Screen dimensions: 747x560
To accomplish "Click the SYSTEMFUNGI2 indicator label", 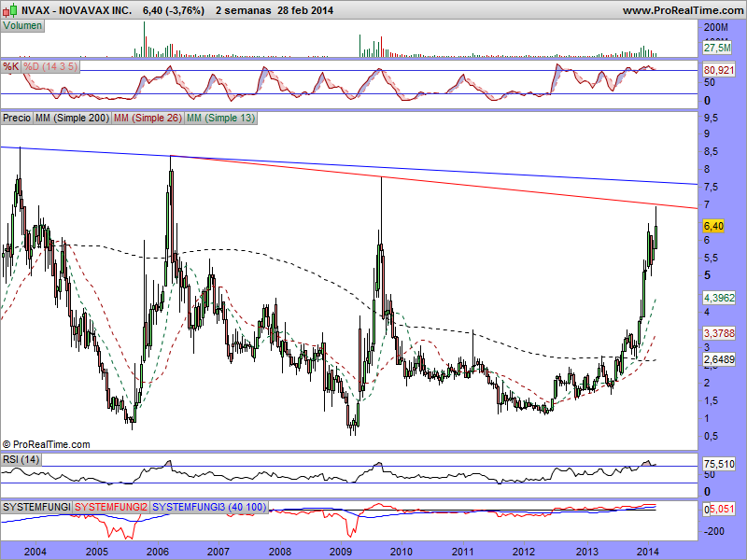I will 111,507.
